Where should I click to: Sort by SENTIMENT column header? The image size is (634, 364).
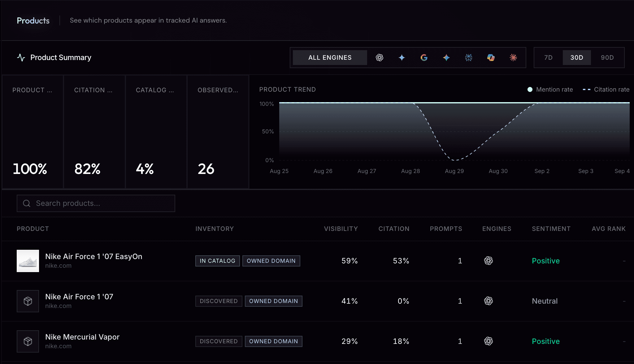click(x=551, y=229)
